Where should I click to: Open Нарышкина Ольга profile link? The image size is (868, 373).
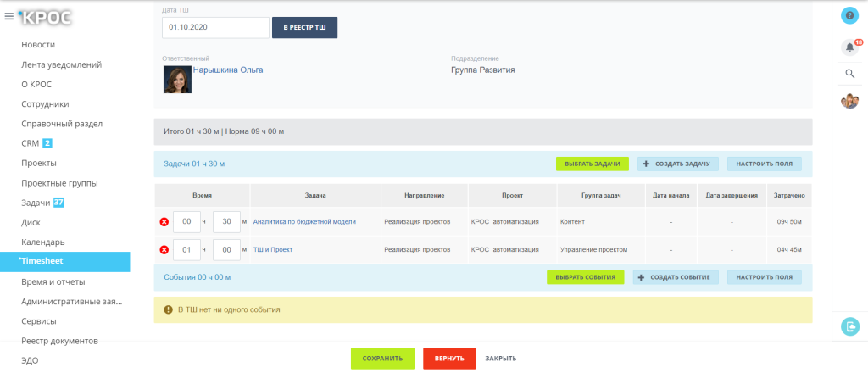pyautogui.click(x=228, y=70)
